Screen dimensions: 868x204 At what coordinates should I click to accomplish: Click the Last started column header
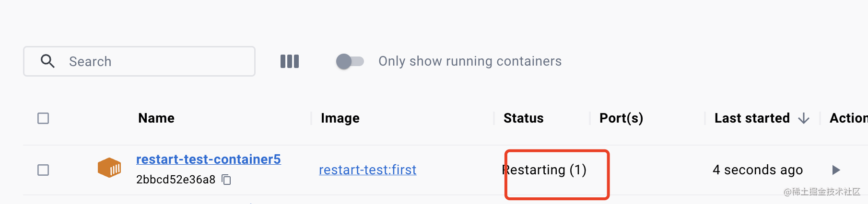[751, 118]
